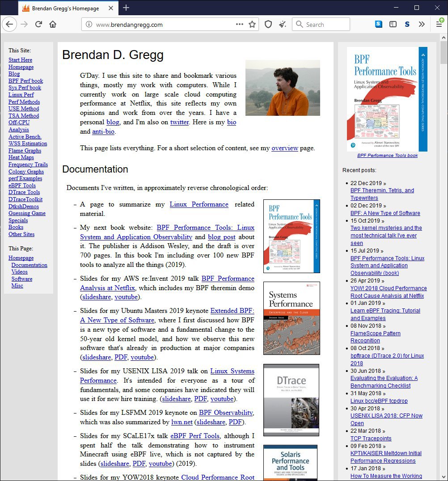Open twitter link in intro paragraph

179,122
